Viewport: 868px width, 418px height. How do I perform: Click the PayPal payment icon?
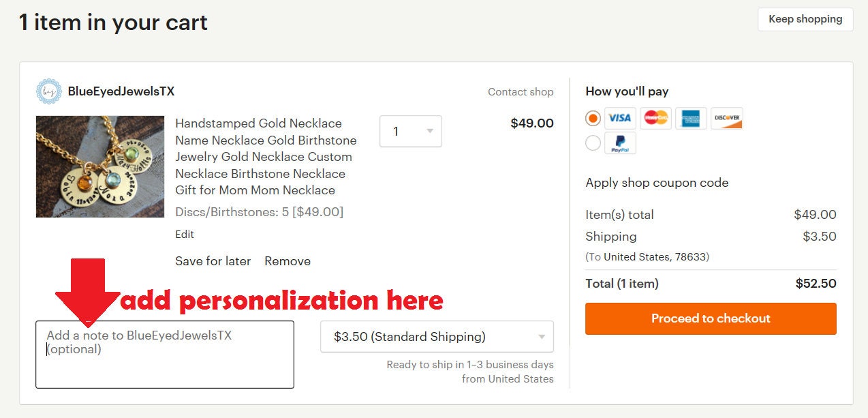tap(620, 143)
